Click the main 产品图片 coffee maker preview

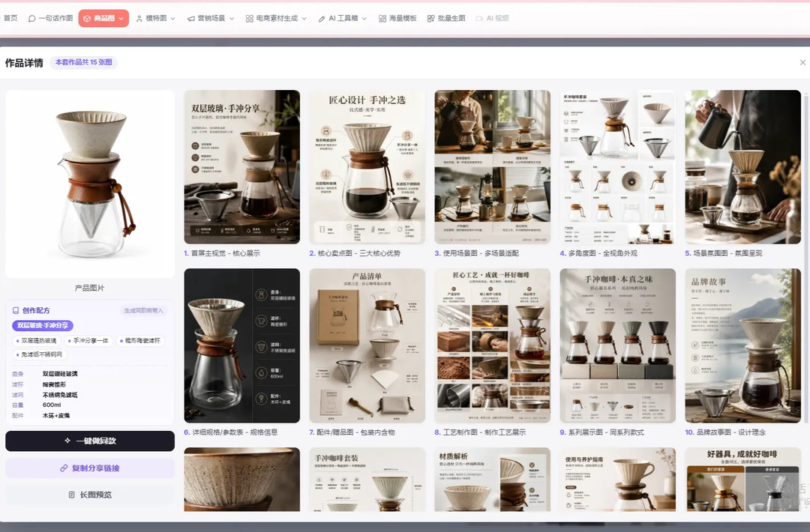(90, 184)
